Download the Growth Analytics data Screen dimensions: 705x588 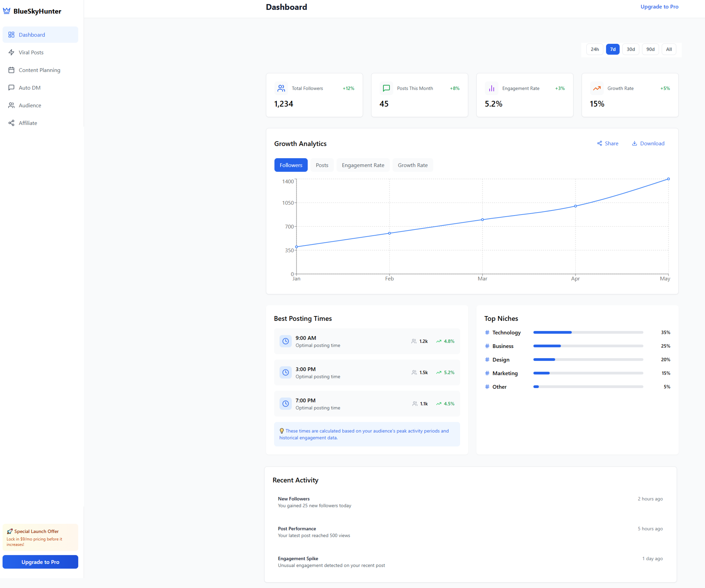(x=648, y=143)
